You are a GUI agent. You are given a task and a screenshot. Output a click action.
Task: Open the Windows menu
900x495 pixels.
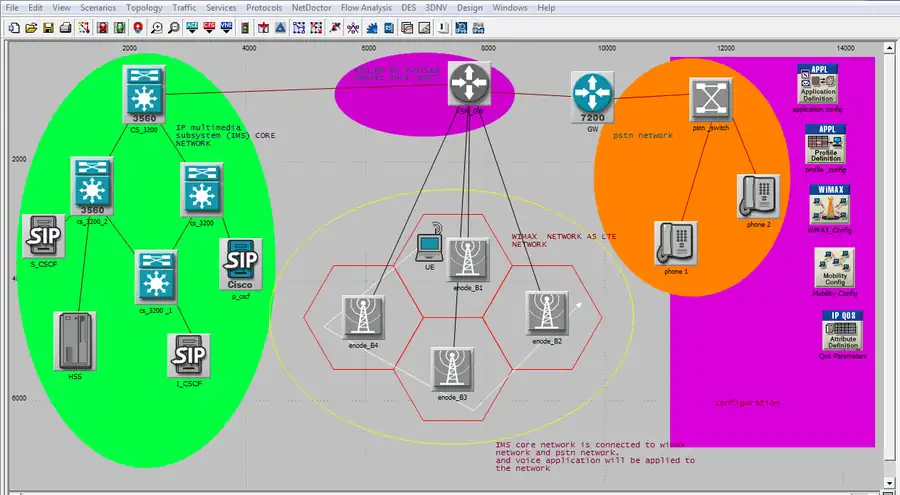tap(510, 7)
